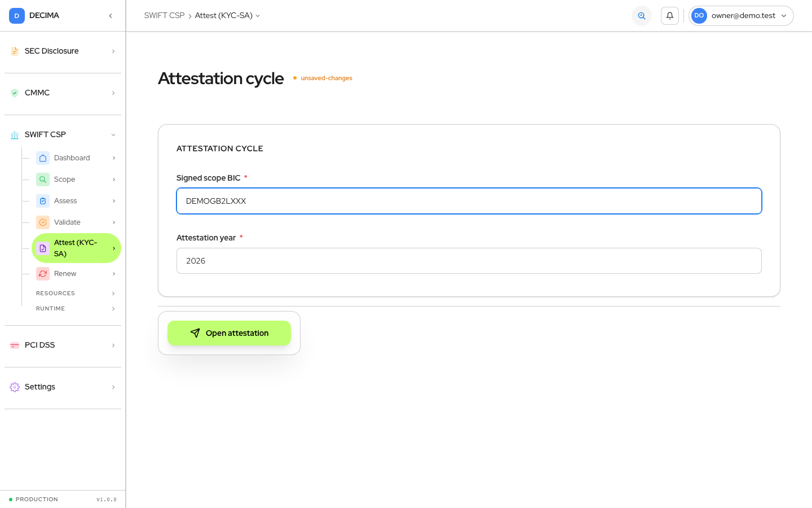Click the PCI DSS card icon
Screen dimensions: 812x508
[x=15, y=345]
